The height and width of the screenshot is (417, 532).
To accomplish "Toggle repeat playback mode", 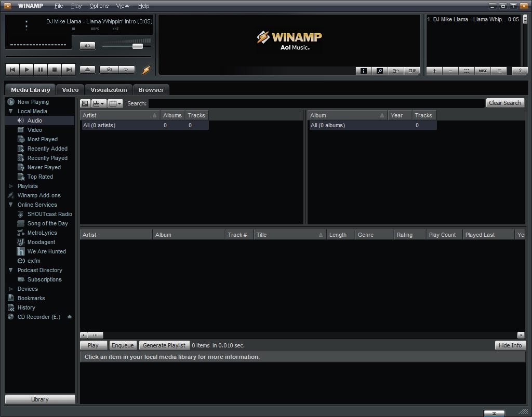I will pos(126,70).
